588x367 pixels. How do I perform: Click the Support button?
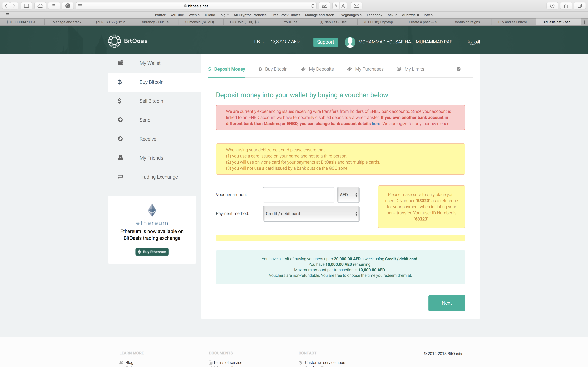pos(326,42)
